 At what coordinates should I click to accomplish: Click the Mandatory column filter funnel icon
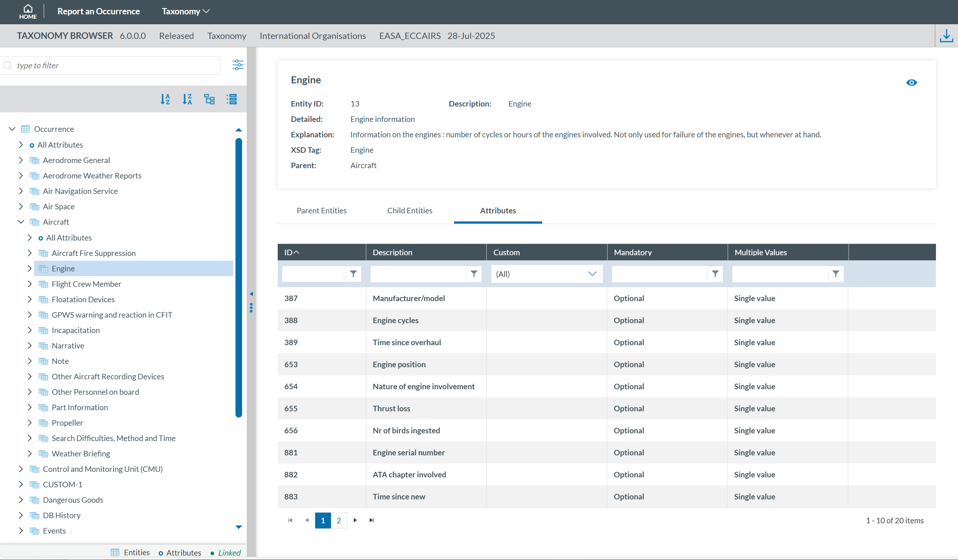715,274
